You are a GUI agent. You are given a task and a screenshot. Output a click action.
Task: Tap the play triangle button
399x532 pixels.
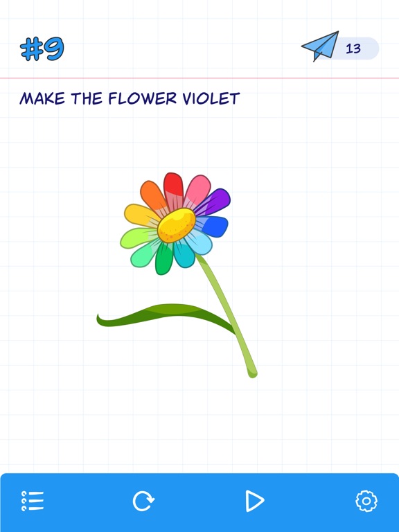[x=254, y=501]
